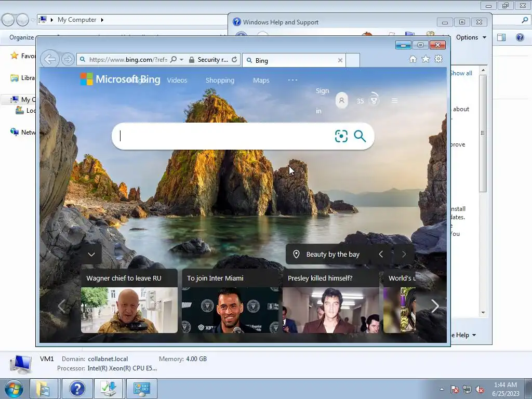Image resolution: width=532 pixels, height=399 pixels.
Task: Open the Favorites star in Internet Explorer
Action: click(x=425, y=59)
